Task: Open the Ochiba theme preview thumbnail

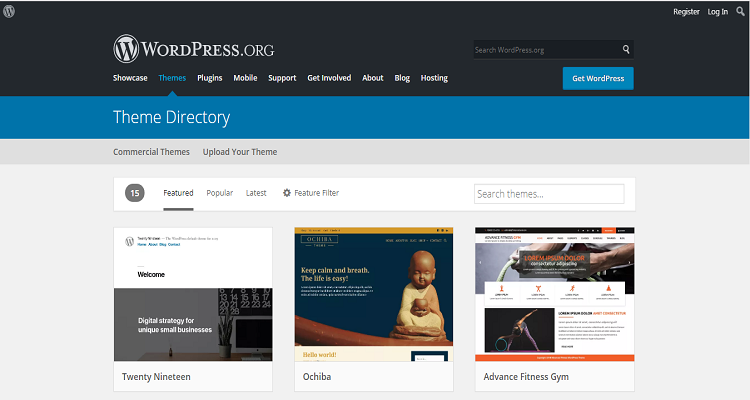Action: [x=374, y=294]
